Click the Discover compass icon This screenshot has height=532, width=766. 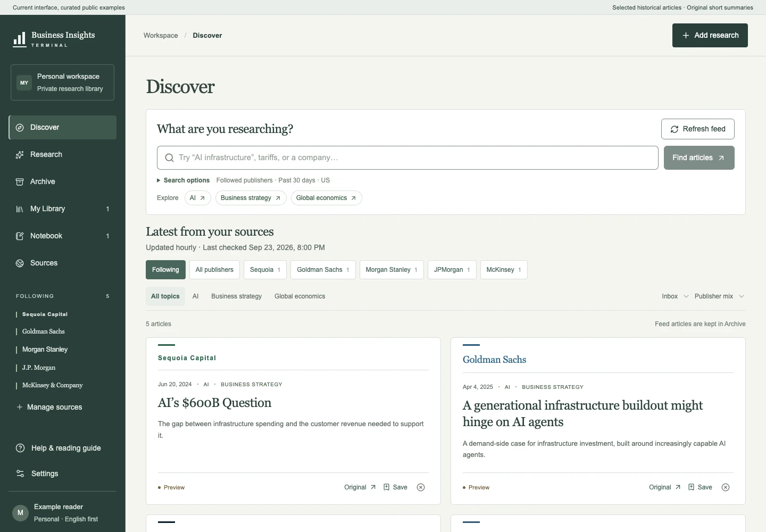tap(20, 128)
